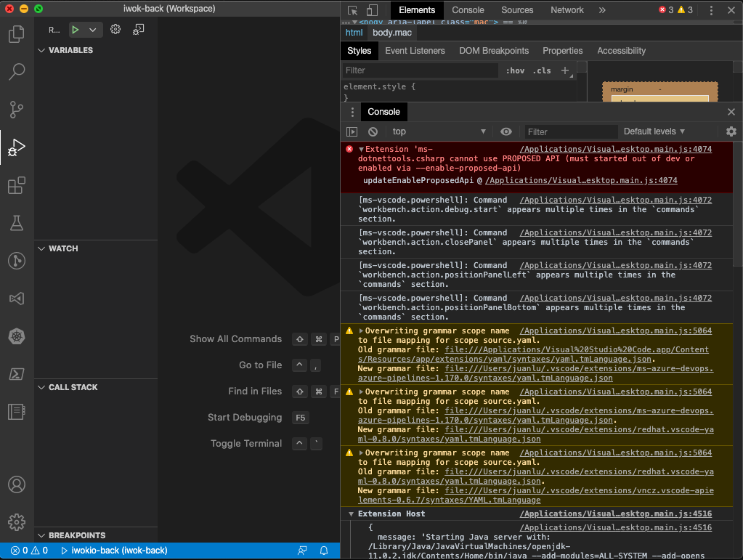The image size is (743, 560).
Task: Click the html breadcrumb
Action: (x=354, y=33)
